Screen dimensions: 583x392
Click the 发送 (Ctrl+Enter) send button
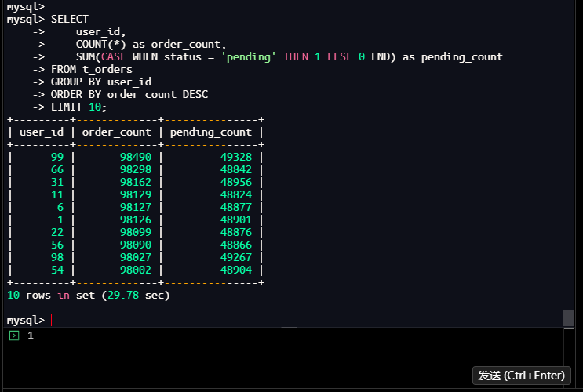[521, 376]
